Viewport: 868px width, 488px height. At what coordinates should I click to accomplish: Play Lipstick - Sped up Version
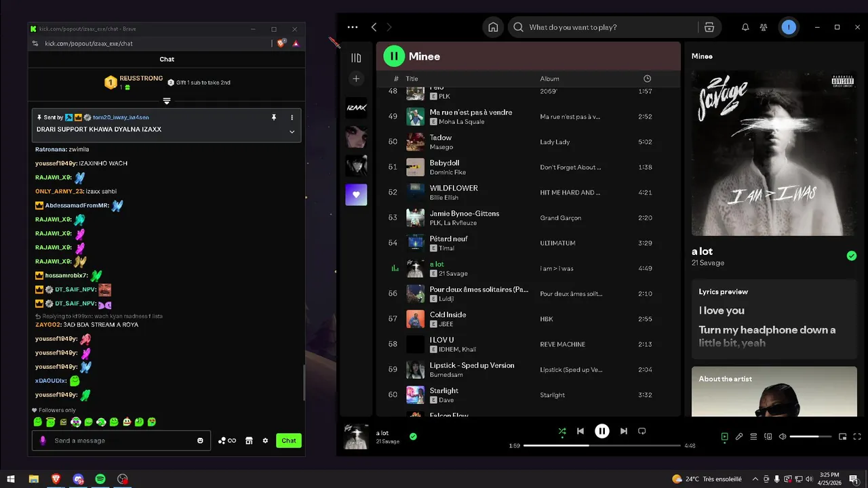[x=529, y=369]
